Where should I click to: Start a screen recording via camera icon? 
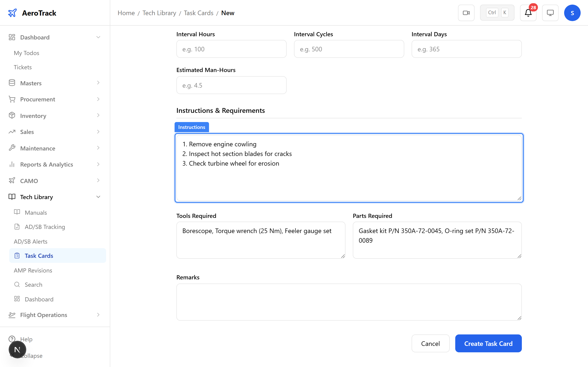click(x=466, y=13)
